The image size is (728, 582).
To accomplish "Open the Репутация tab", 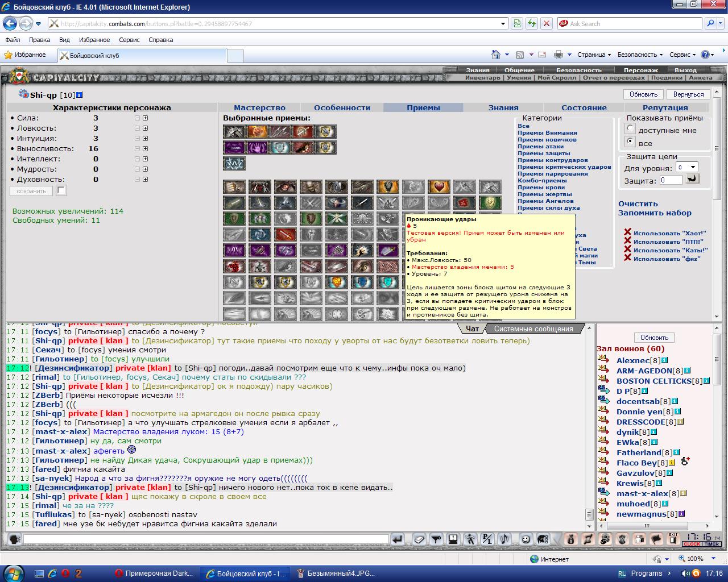I will [x=665, y=107].
